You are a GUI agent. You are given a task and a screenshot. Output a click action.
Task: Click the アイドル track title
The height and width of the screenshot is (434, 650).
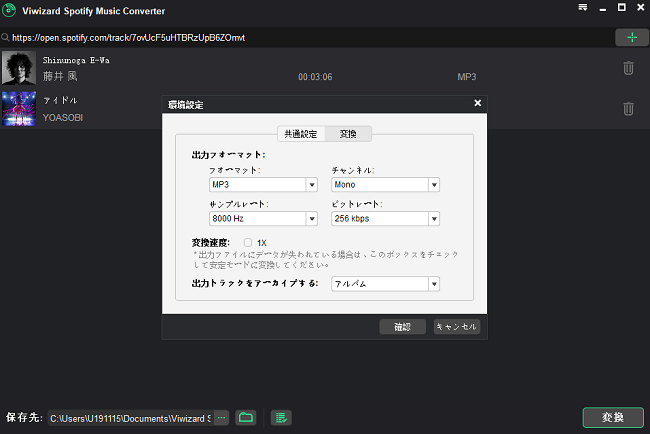click(60, 100)
